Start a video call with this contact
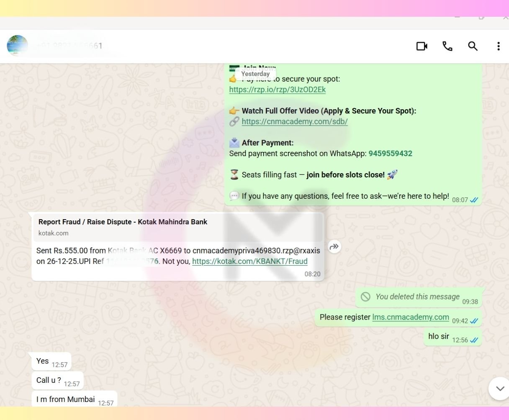This screenshot has width=509, height=420. point(422,46)
